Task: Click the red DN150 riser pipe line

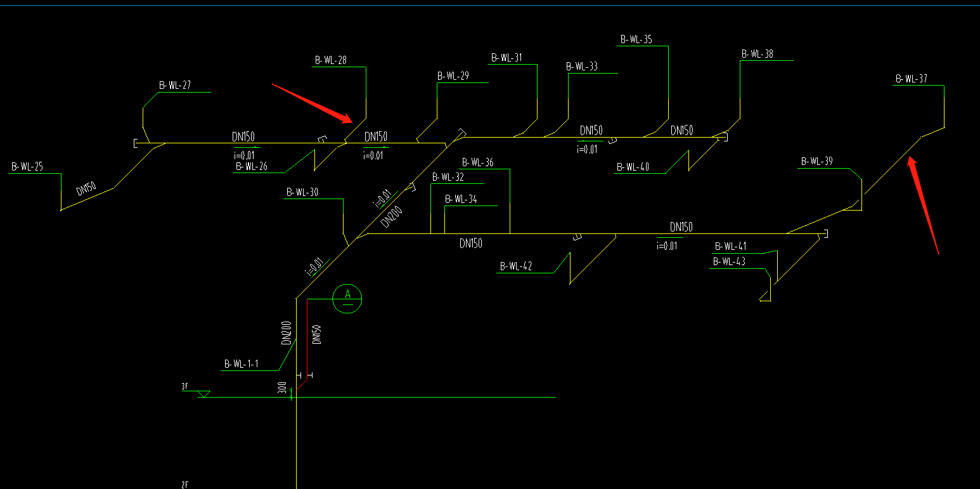Action: tap(307, 339)
